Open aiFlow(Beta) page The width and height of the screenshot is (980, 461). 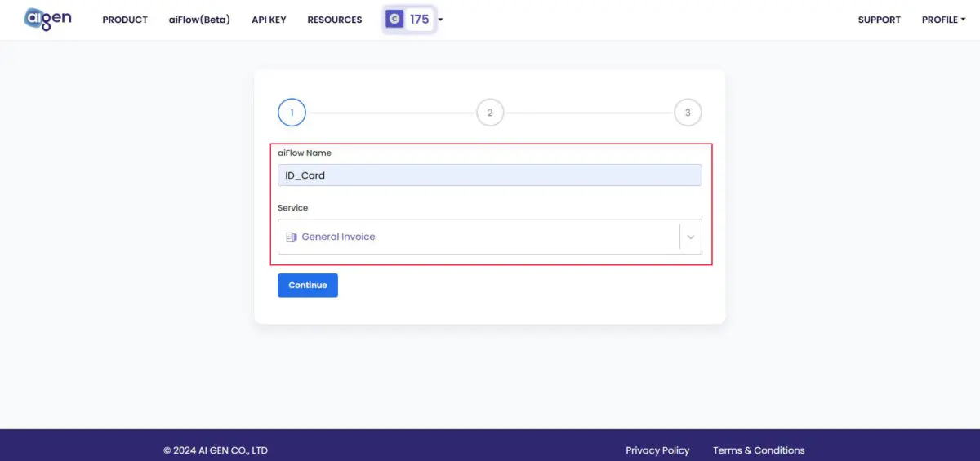tap(199, 20)
